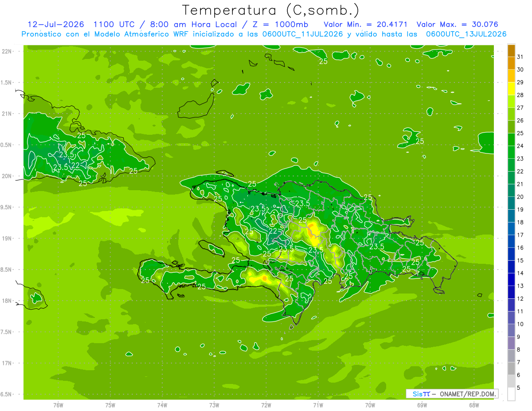
Task: Click the '75W' longitude axis label
Action: tap(110, 405)
